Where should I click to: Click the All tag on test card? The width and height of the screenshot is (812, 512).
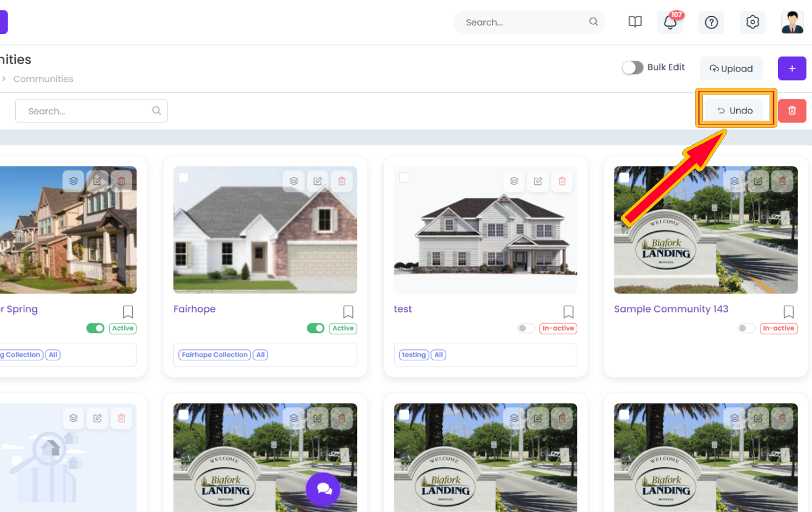coord(438,355)
